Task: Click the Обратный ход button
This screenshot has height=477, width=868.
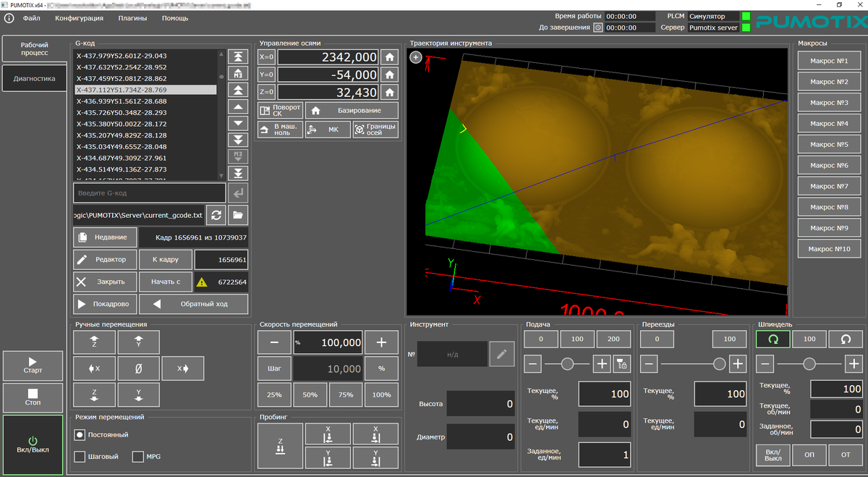Action: [x=194, y=304]
